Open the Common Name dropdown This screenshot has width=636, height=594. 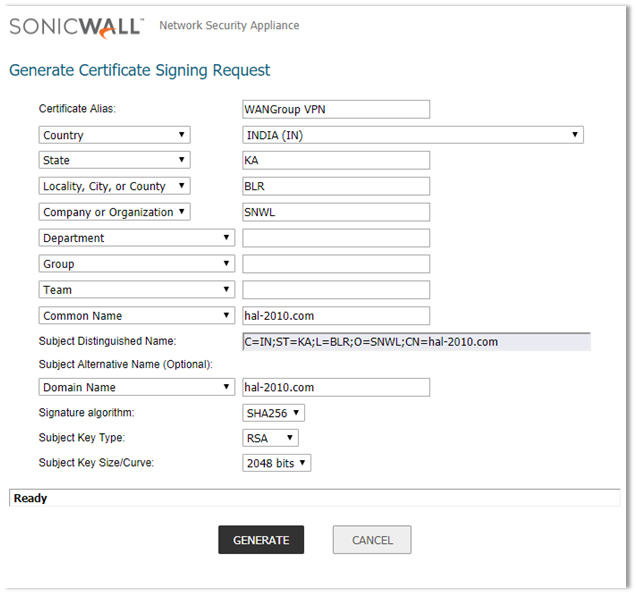tap(137, 316)
